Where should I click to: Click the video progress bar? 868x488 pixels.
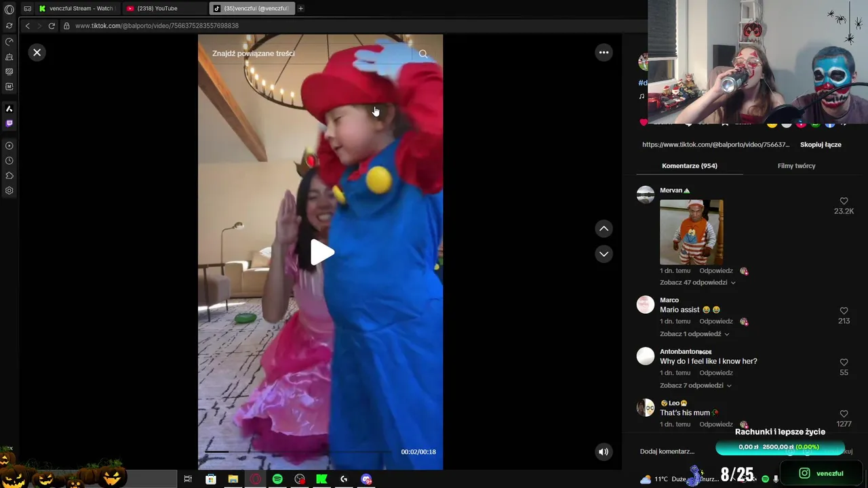(x=298, y=452)
